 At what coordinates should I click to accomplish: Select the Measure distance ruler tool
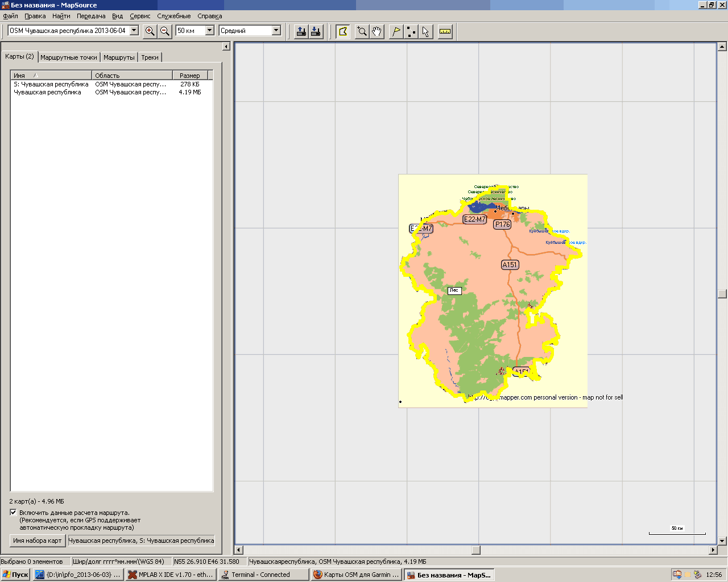445,31
